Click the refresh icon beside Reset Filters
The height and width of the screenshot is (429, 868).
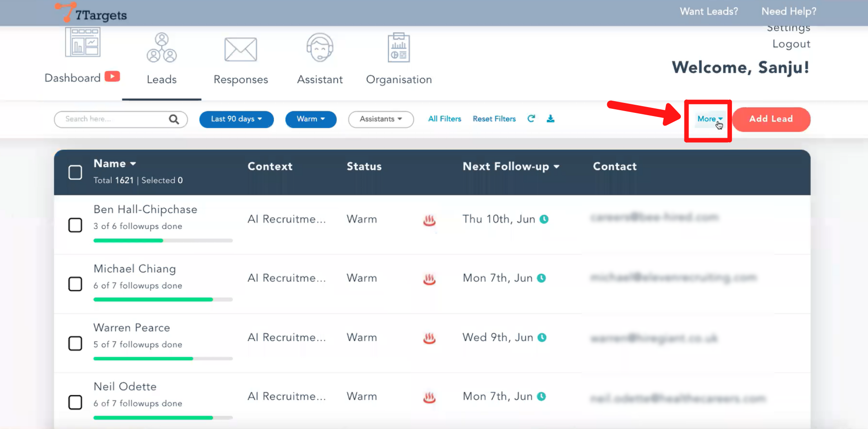pos(531,119)
